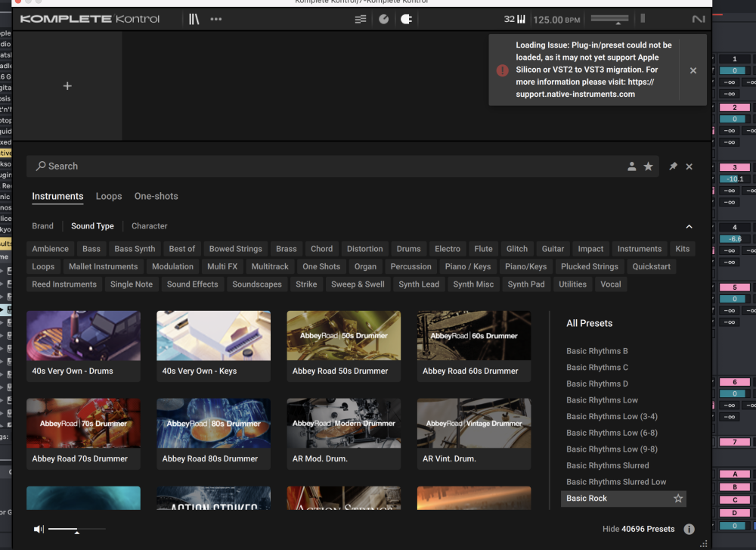Click the red error alert icon

503,70
